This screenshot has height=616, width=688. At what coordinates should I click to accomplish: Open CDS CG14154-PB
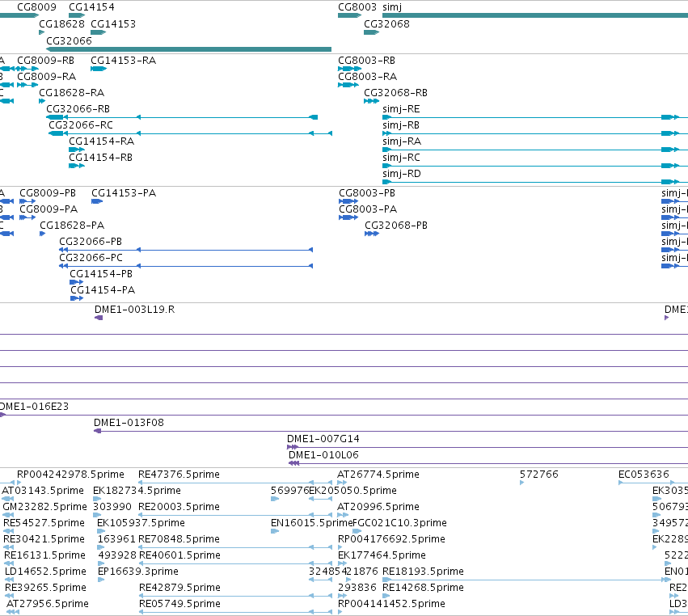click(101, 274)
